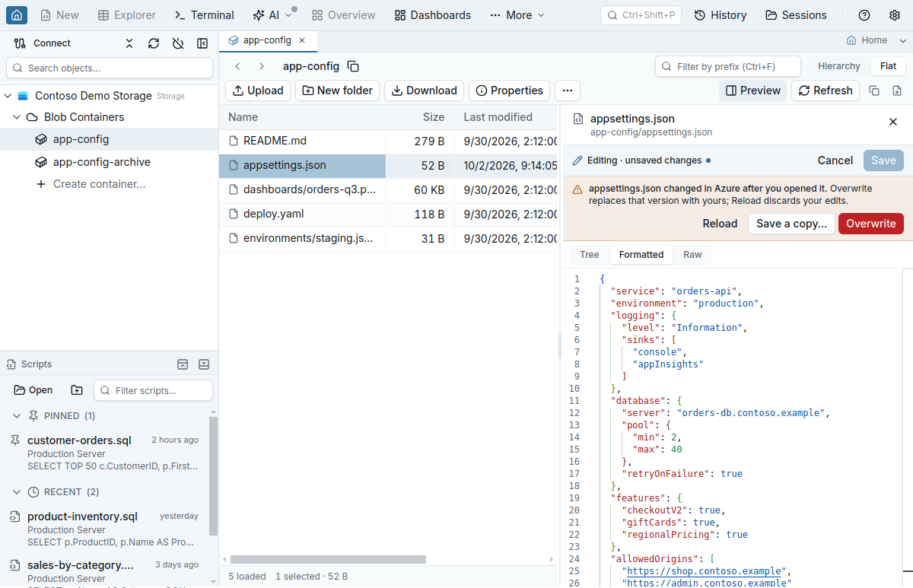Click the Refresh button
Viewport: 913px width, 588px height.
click(826, 91)
